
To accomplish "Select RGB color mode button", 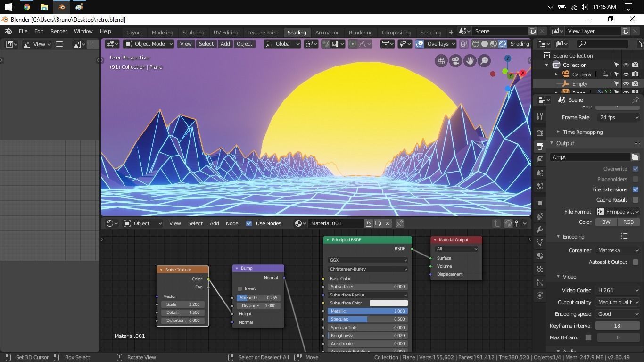I will (x=628, y=222).
